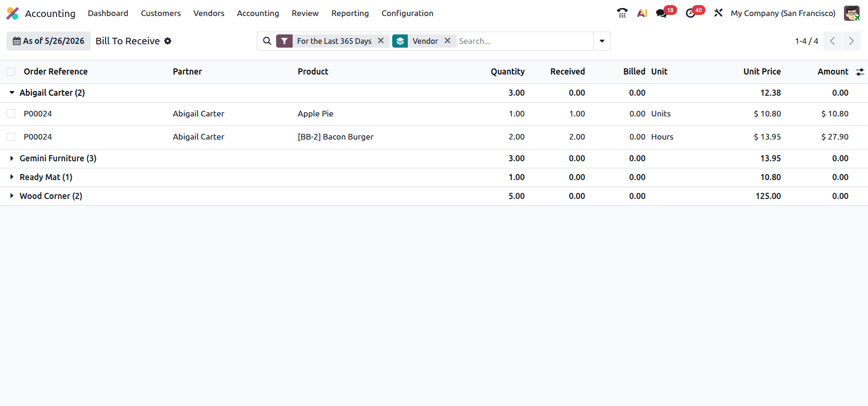This screenshot has height=406, width=868.
Task: Open the activities clock icon with 40 badge
Action: (691, 13)
